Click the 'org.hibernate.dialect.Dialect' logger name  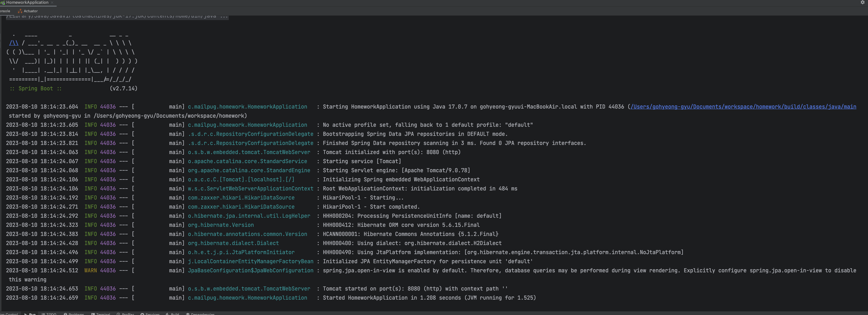click(x=233, y=243)
